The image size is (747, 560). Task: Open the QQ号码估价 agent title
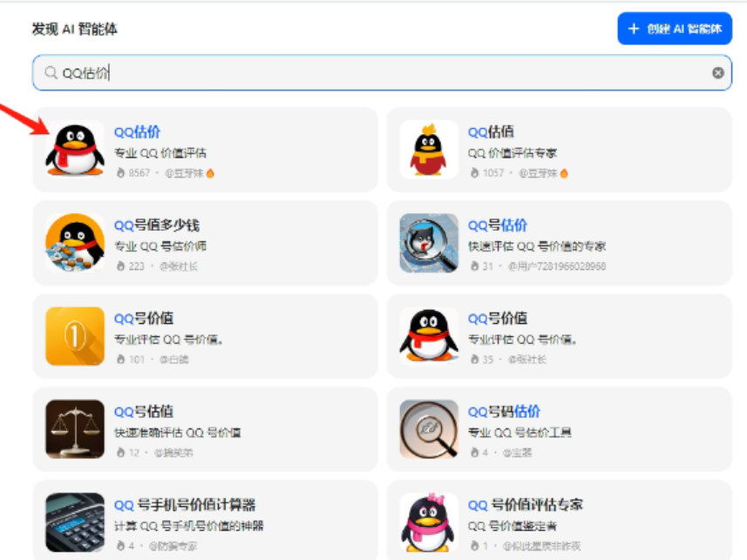pos(504,411)
